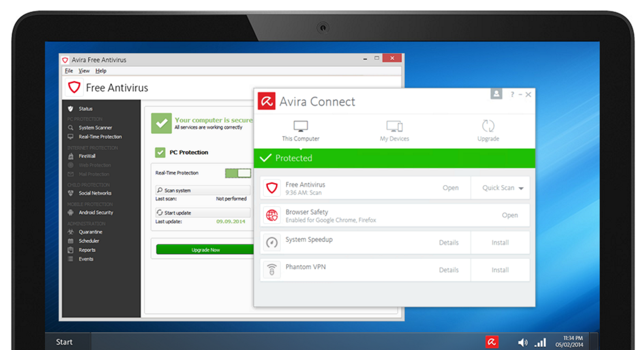Click the Phantom VPN icon
The image size is (644, 350).
[x=272, y=270]
